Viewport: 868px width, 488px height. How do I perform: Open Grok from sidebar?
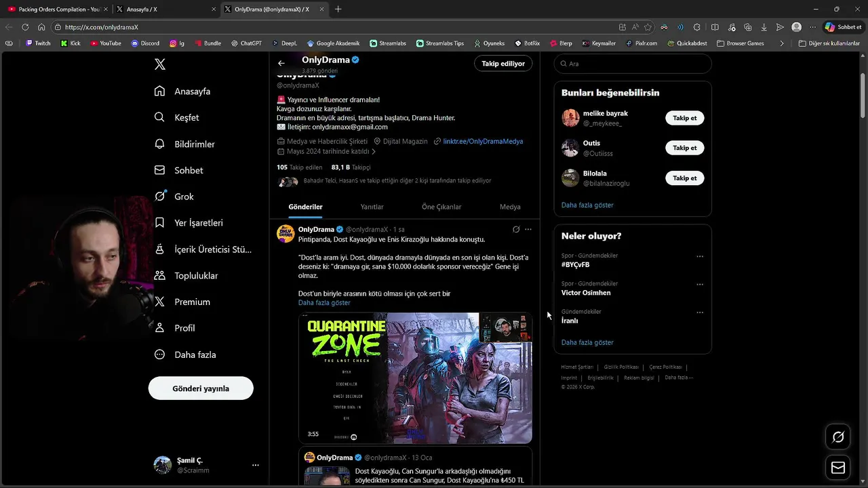(x=174, y=197)
